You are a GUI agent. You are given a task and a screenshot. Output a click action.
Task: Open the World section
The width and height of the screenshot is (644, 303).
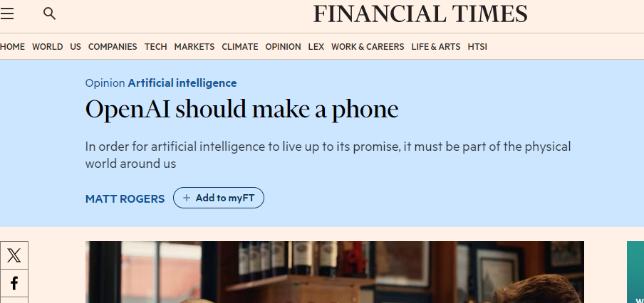(x=48, y=47)
